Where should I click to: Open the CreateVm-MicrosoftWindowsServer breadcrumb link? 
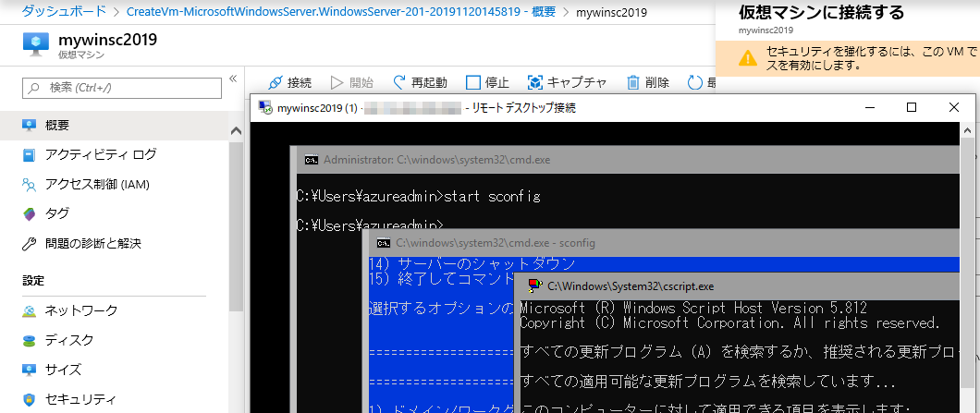(340, 11)
